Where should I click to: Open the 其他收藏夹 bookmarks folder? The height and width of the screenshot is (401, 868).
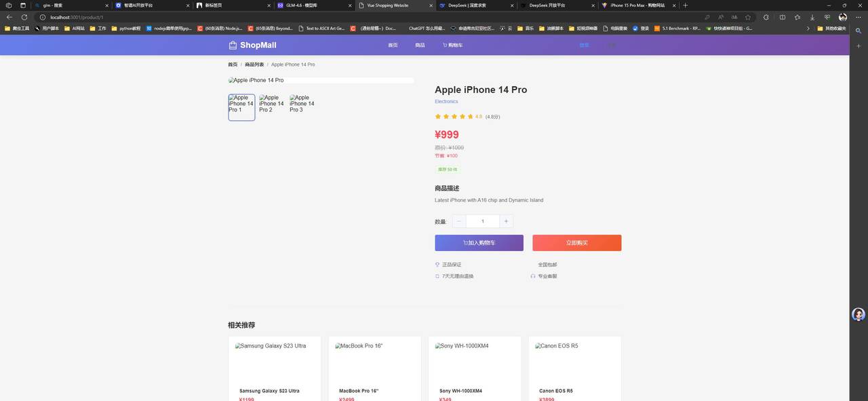(831, 28)
